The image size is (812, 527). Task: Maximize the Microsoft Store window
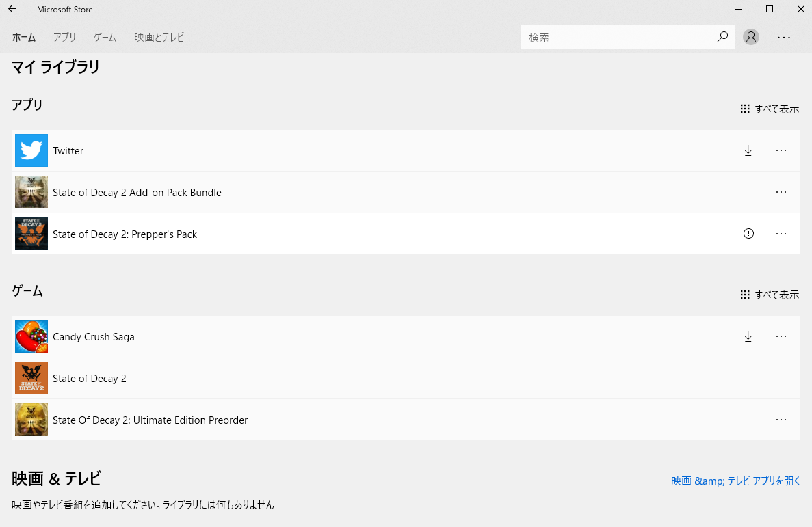point(770,10)
